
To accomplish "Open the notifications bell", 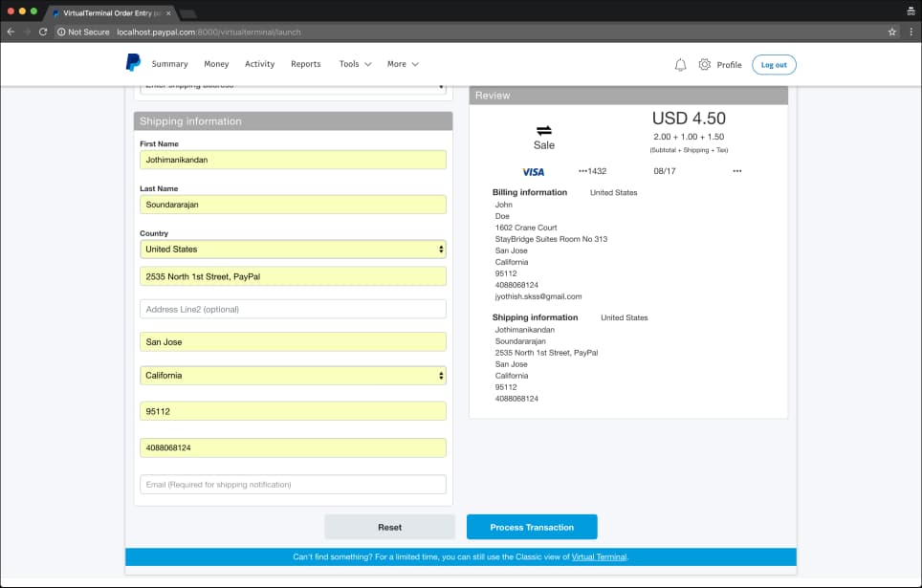I will point(680,65).
